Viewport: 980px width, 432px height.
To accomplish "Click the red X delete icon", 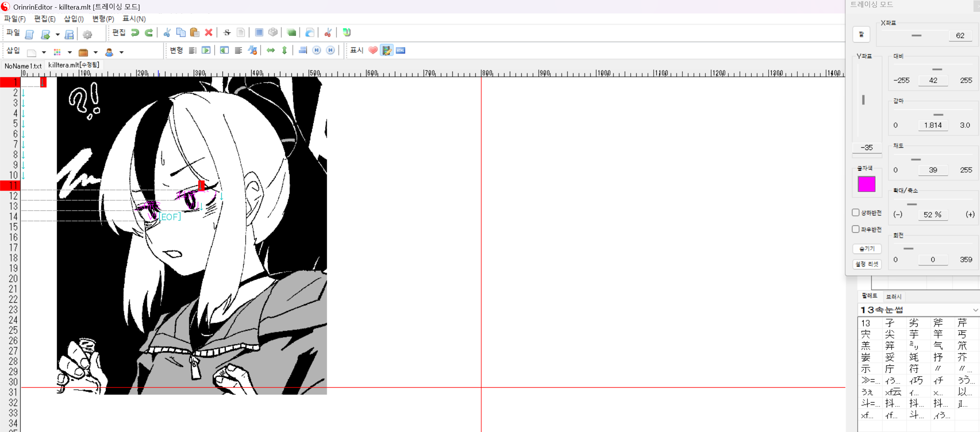I will 208,33.
